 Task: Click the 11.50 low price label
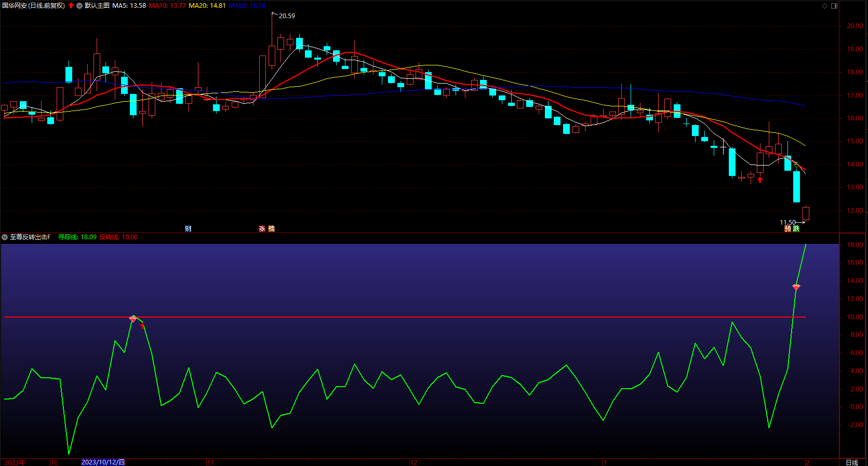(787, 222)
